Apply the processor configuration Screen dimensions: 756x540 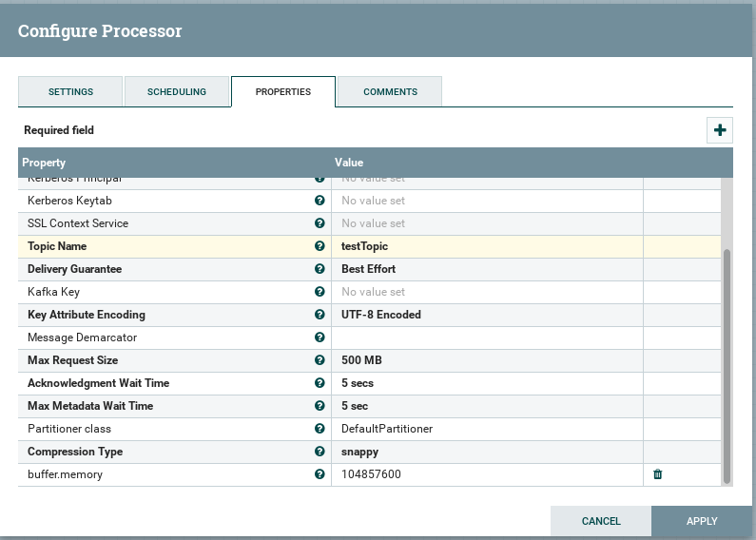click(702, 521)
